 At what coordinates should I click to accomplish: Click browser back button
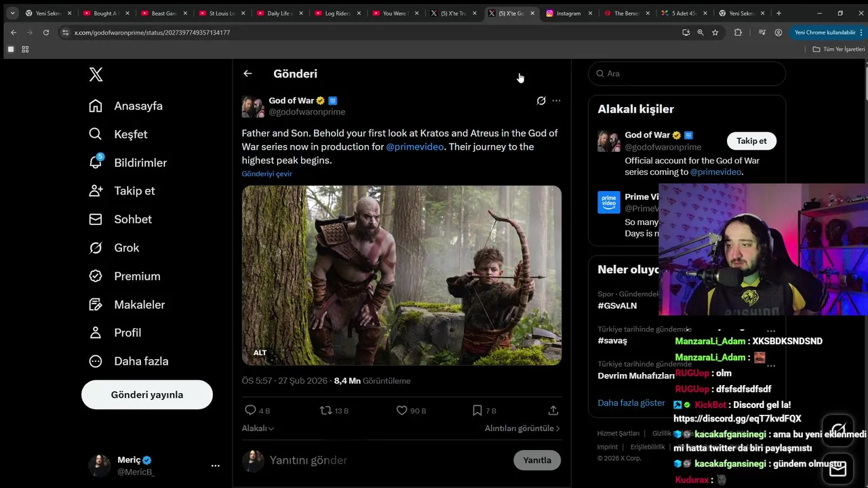14,32
